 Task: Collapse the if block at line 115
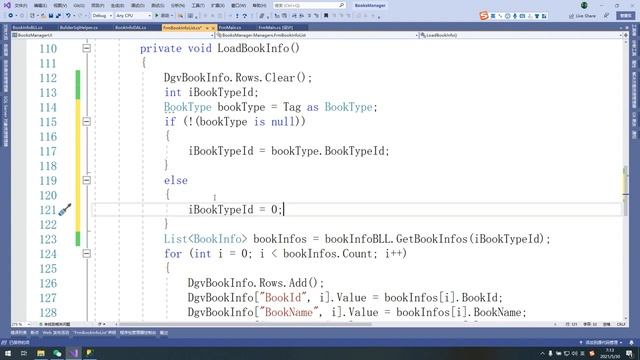(x=87, y=122)
